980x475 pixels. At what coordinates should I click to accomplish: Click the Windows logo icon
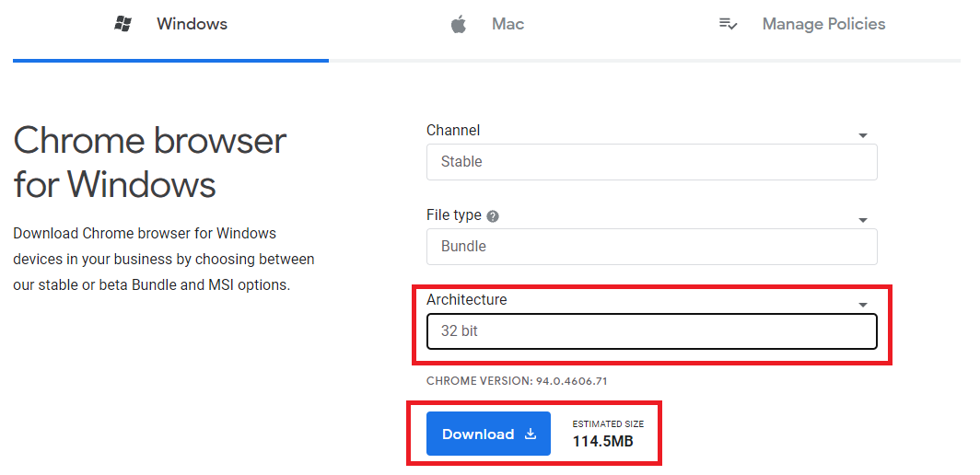tap(122, 24)
